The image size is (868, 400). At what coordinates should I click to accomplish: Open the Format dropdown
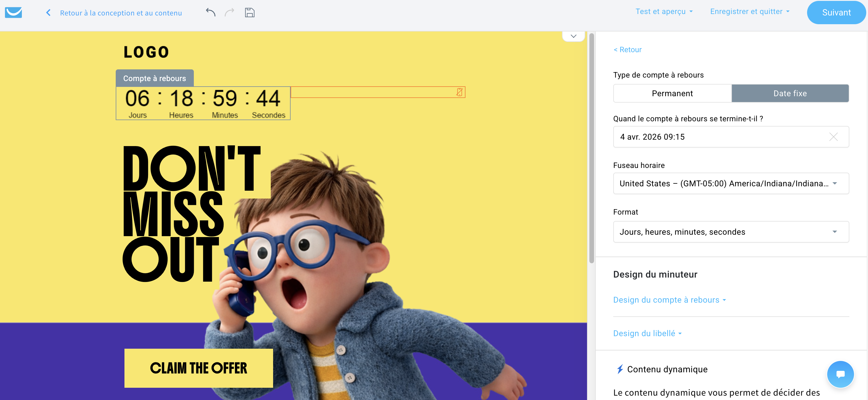click(x=731, y=231)
